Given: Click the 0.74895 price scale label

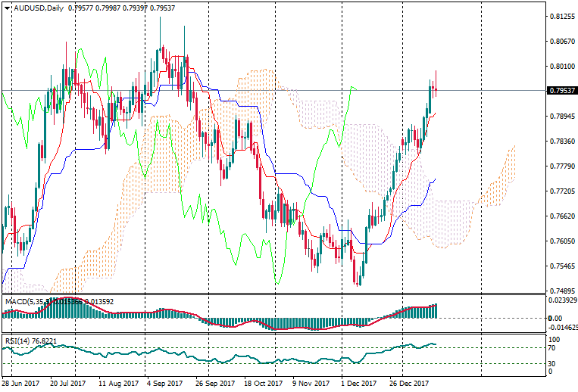Looking at the screenshot, I should [x=561, y=291].
